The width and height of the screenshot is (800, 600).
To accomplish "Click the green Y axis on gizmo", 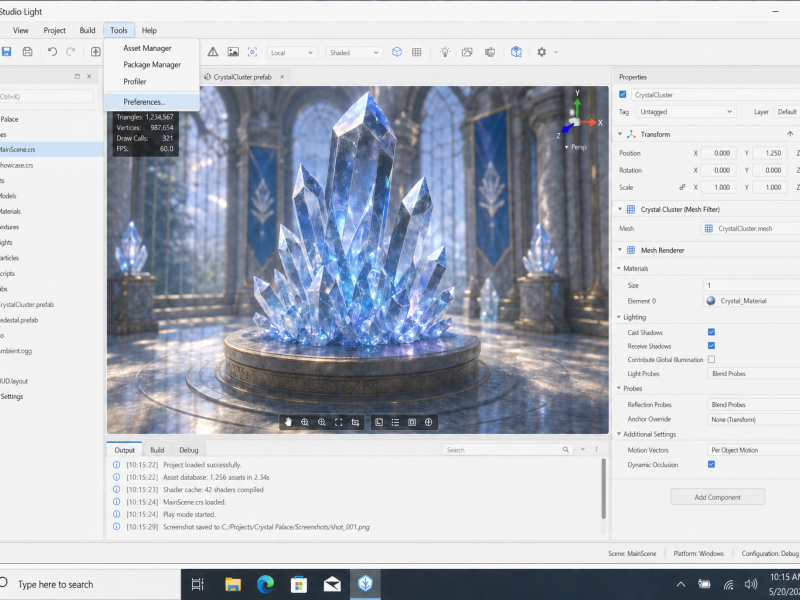I will click(577, 105).
